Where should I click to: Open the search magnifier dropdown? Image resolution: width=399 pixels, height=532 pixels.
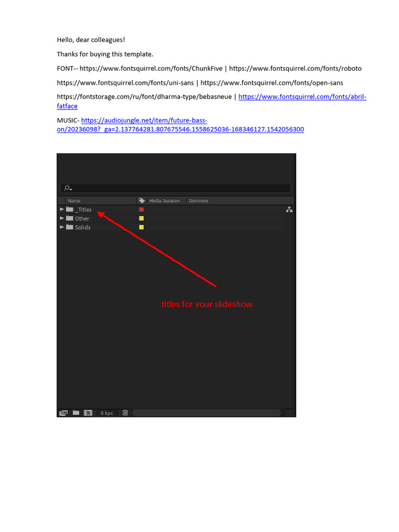pos(68,188)
